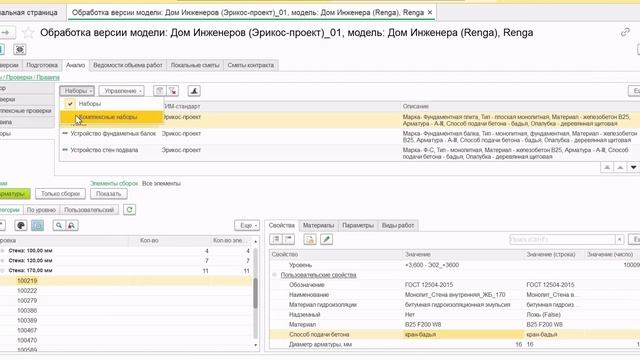This screenshot has height=360, width=640.
Task: Select Комплексные проверки in left sidebar
Action: (x=27, y=111)
